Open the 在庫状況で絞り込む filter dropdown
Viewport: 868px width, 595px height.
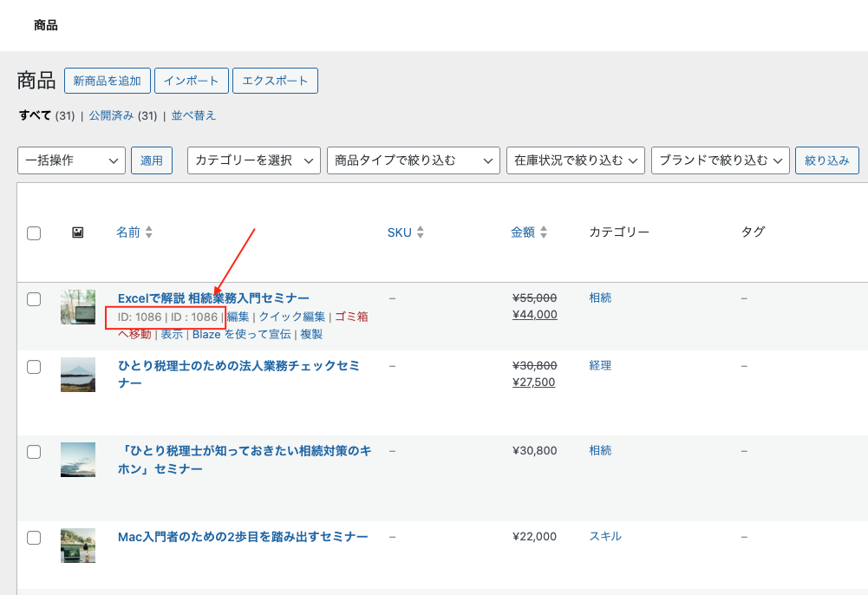pyautogui.click(x=576, y=160)
